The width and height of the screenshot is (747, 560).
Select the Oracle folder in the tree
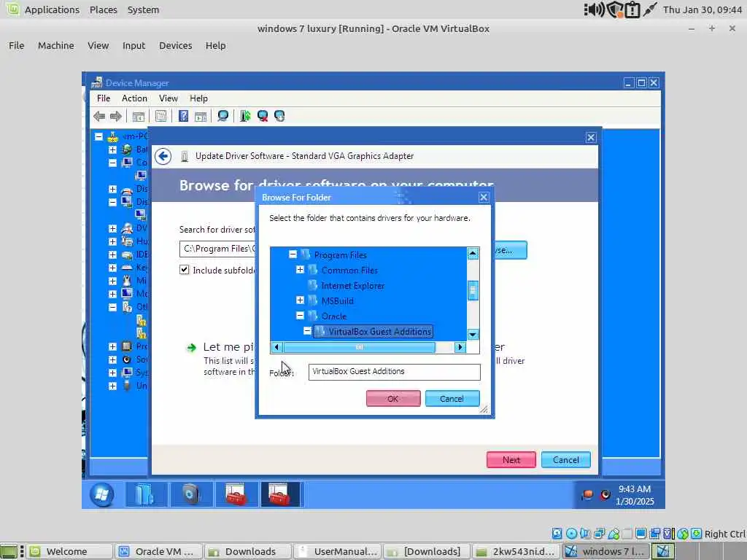pyautogui.click(x=333, y=316)
